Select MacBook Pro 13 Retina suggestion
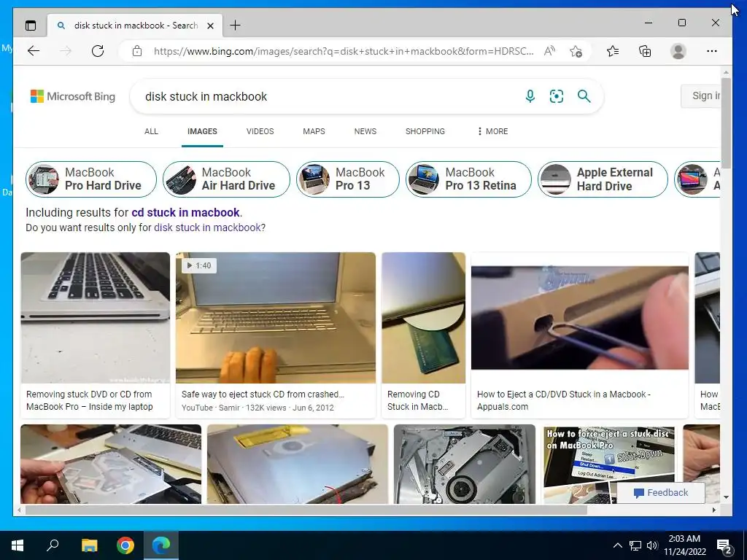The image size is (747, 560). (468, 179)
